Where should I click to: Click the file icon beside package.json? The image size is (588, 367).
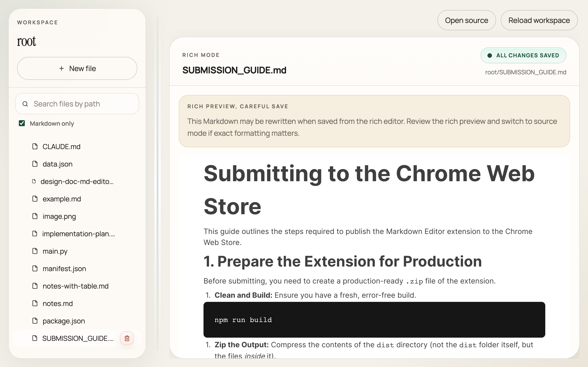[35, 321]
